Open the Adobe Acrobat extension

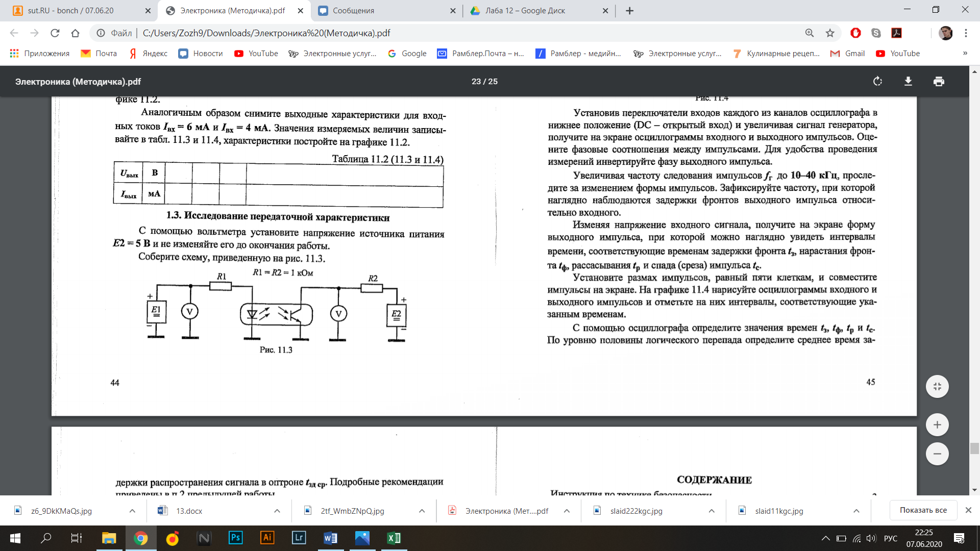click(x=896, y=33)
